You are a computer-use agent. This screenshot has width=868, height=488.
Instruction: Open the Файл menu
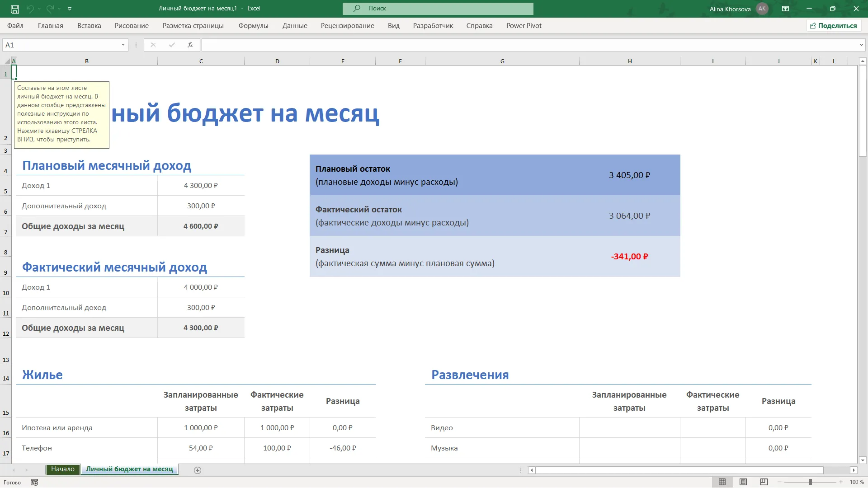point(15,26)
